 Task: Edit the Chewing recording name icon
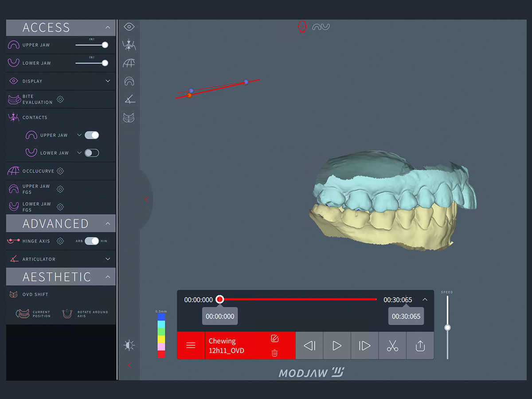(x=274, y=339)
